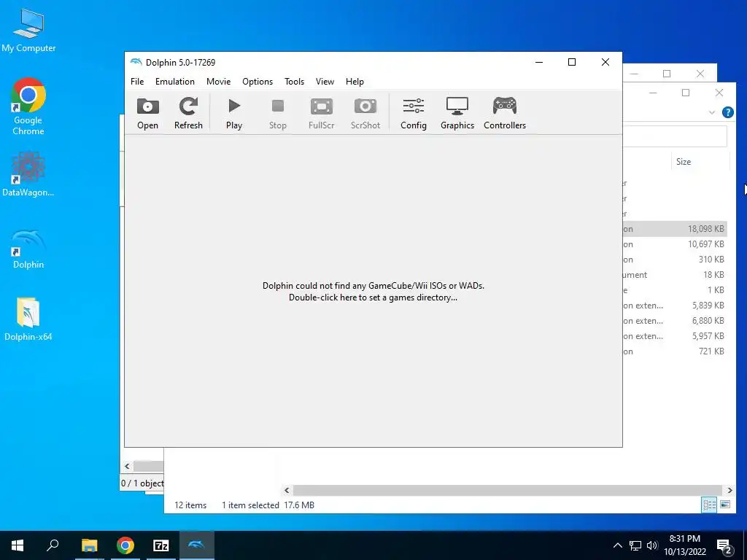Select the Dolphin desktop shortcut
Screen dimensions: 747x560
28,249
